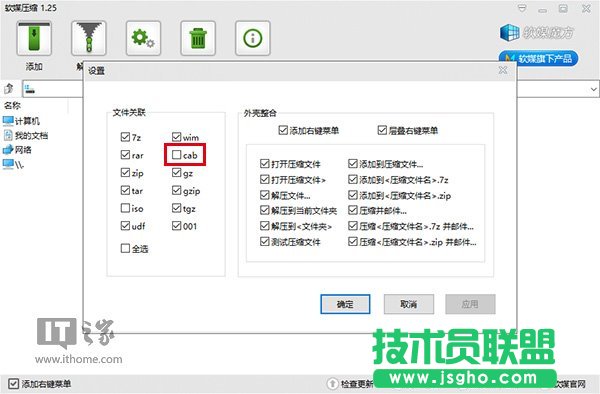Select the \\. entry in file list

point(13,164)
